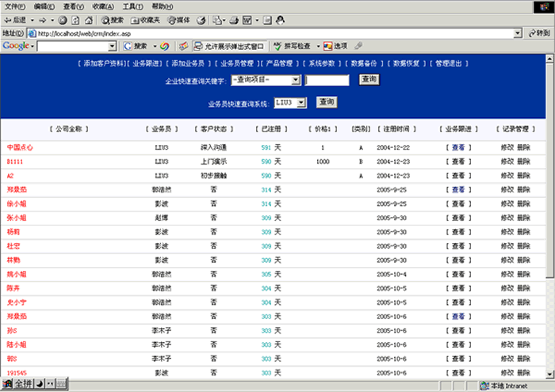Click in the enterprise keyword input field
Viewport: 555px width, 392px height.
(x=327, y=80)
